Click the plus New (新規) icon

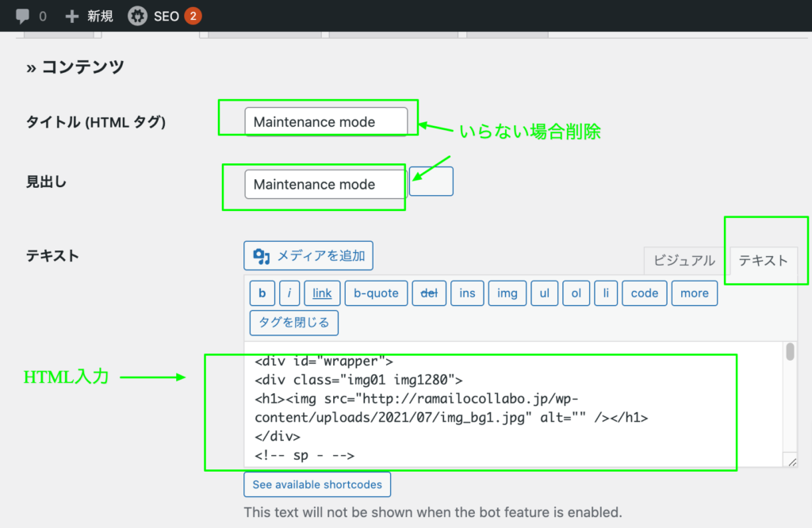(x=71, y=17)
